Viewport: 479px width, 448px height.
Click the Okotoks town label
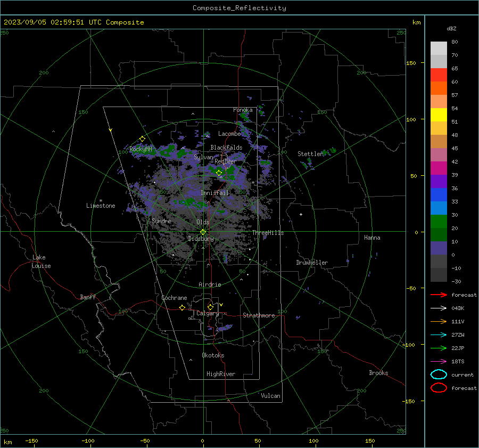(x=213, y=355)
